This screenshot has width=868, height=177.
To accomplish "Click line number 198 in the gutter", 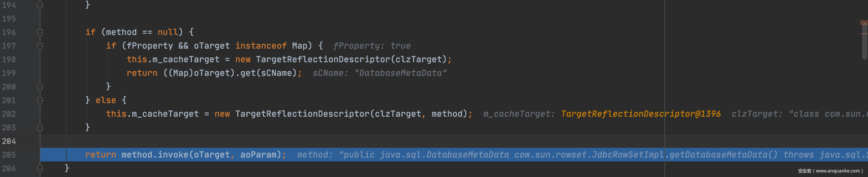I will (x=9, y=59).
